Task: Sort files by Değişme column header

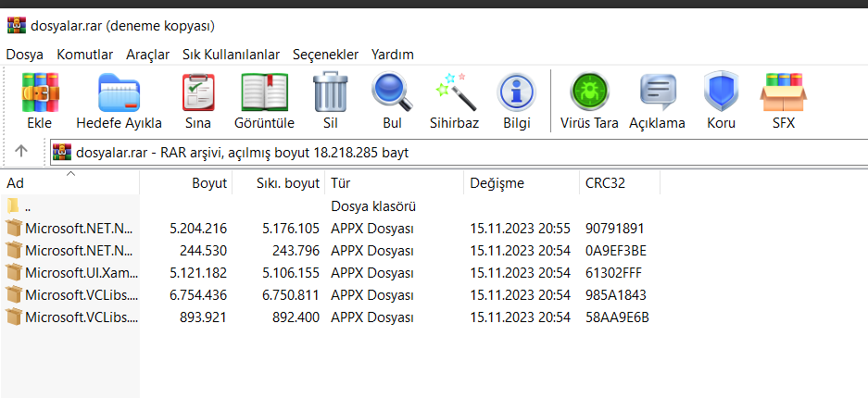Action: [497, 183]
